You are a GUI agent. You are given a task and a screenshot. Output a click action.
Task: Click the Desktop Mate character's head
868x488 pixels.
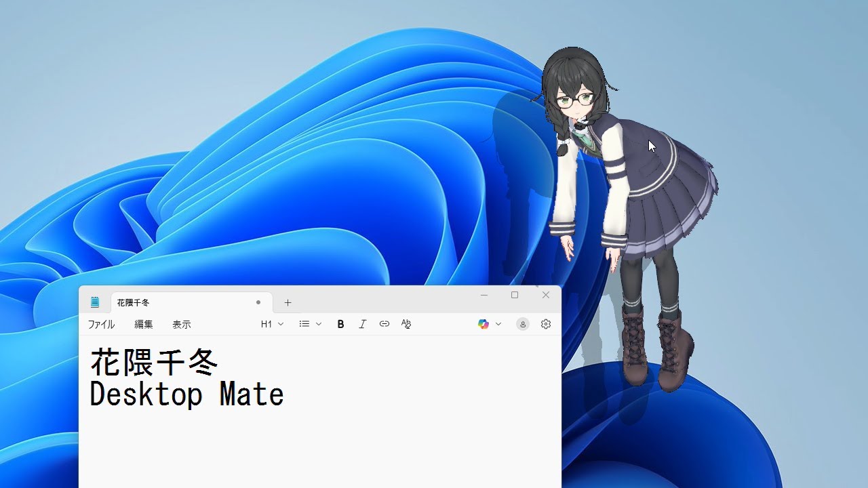(x=575, y=85)
